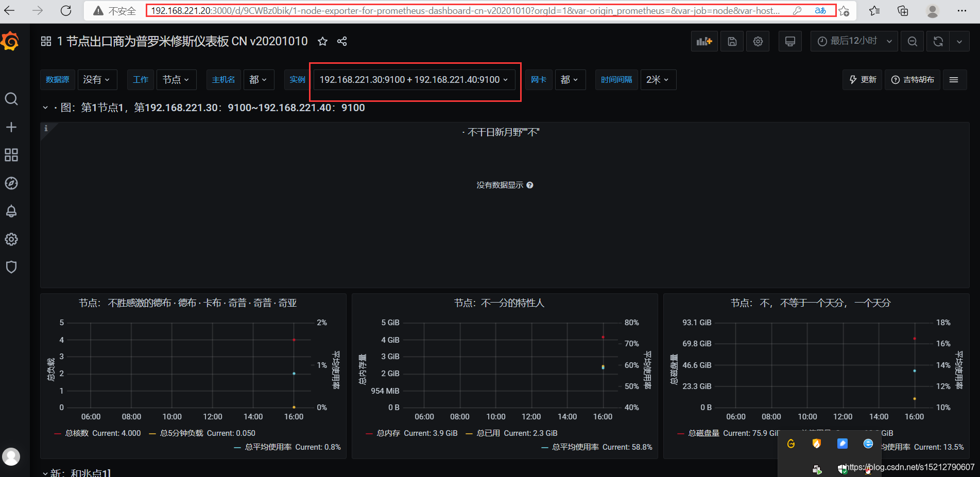Open the Server Admin shield icon
The height and width of the screenshot is (477, 980).
coord(11,267)
